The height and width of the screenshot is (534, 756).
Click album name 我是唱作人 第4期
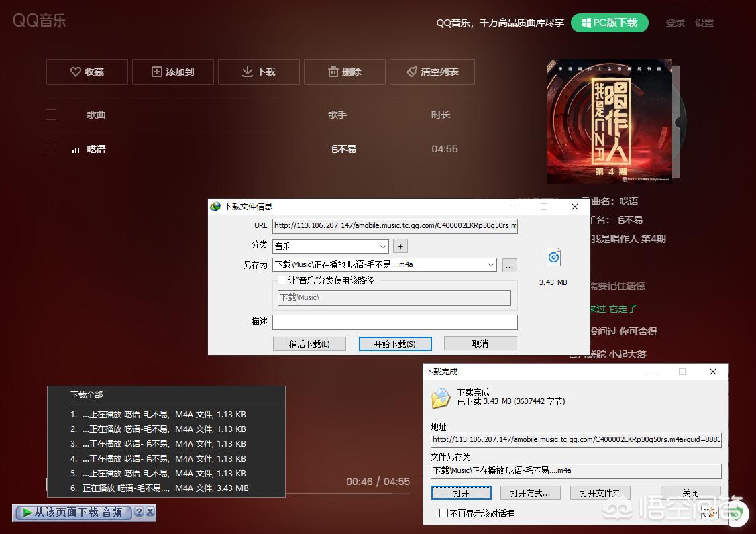click(629, 239)
